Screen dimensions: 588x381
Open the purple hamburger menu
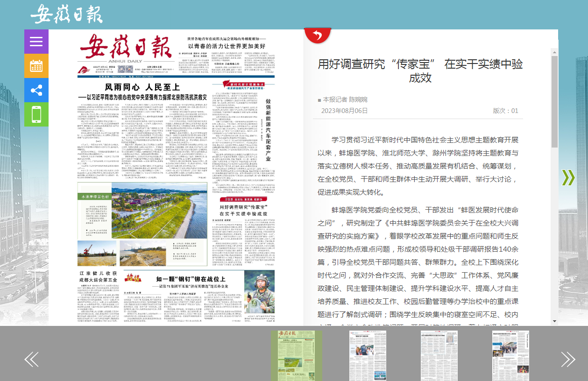point(36,42)
